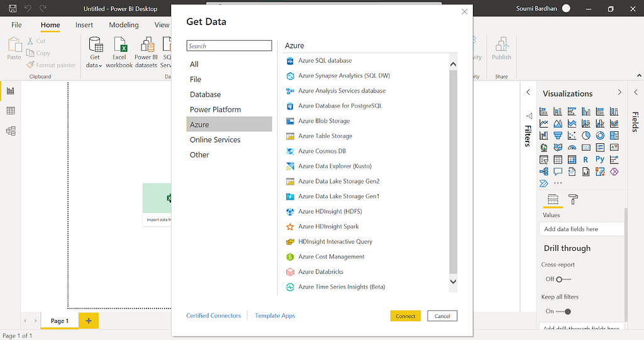Image resolution: width=644 pixels, height=340 pixels.
Task: Insert a Pie chart visualization
Action: [x=586, y=135]
